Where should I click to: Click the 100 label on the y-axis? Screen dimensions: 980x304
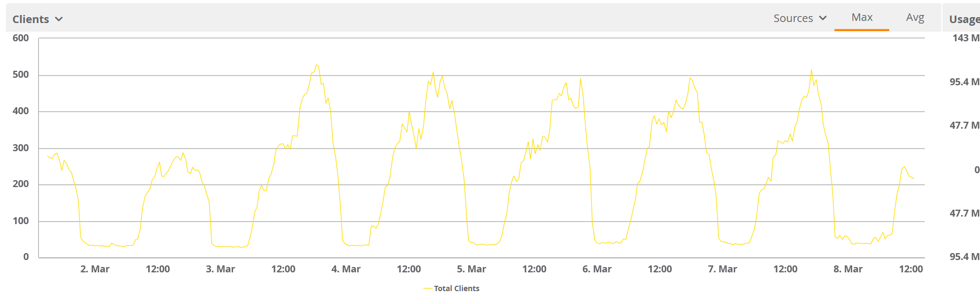[x=20, y=221]
